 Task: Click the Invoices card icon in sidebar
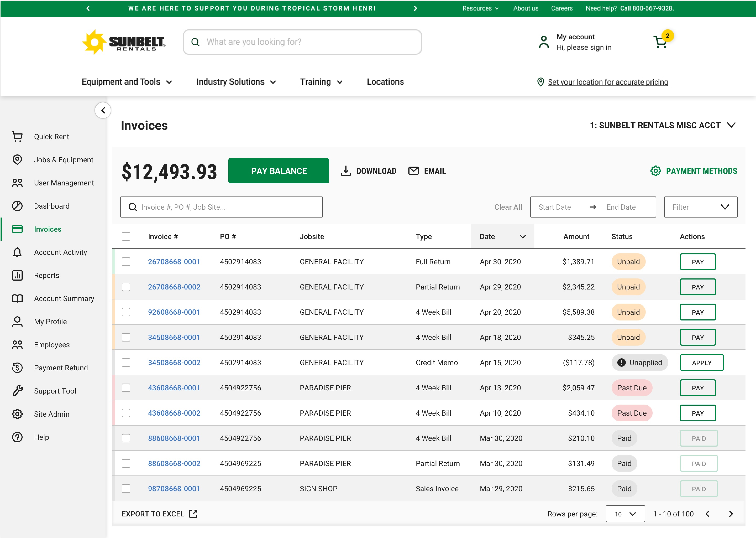click(x=17, y=229)
